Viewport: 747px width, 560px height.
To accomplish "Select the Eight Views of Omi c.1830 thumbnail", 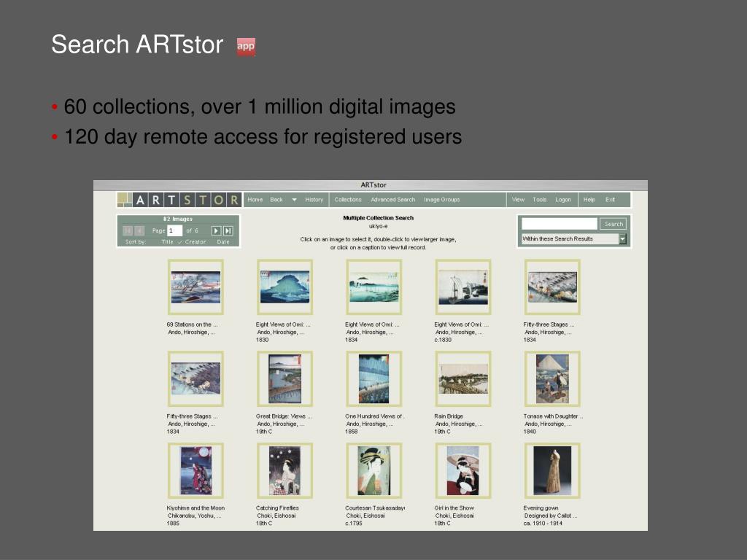I will [x=463, y=287].
